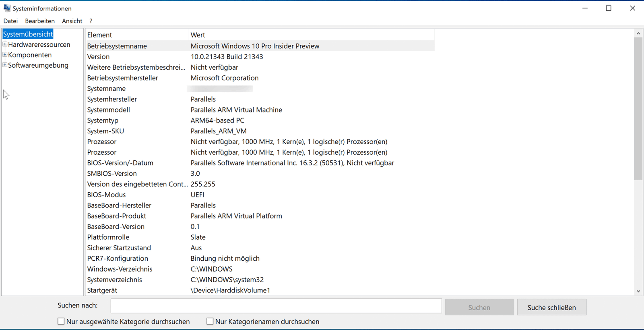Maximize the Systeminformationen window
Screen dimensions: 644x330
pos(609,8)
